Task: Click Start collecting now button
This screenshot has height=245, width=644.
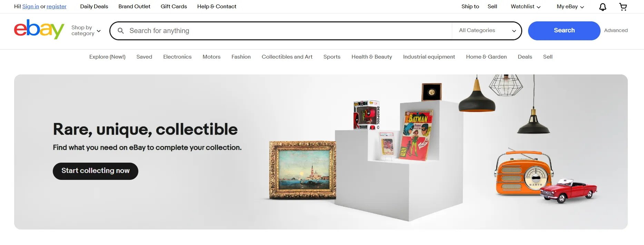Action: tap(96, 171)
